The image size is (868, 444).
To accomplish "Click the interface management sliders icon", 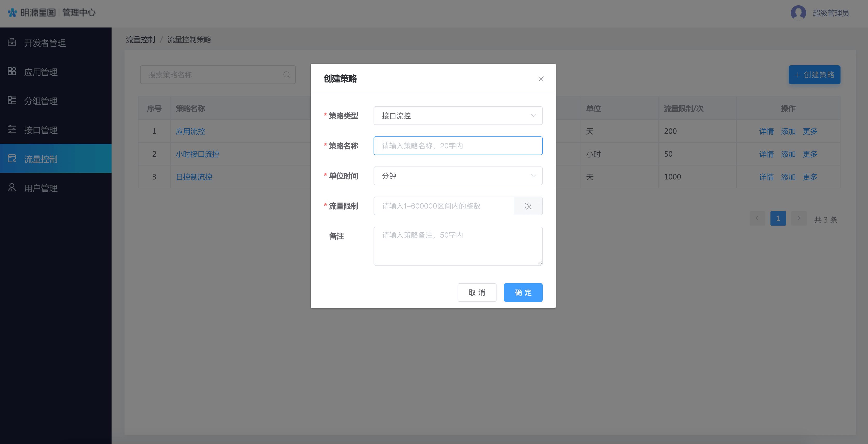I will pyautogui.click(x=12, y=129).
